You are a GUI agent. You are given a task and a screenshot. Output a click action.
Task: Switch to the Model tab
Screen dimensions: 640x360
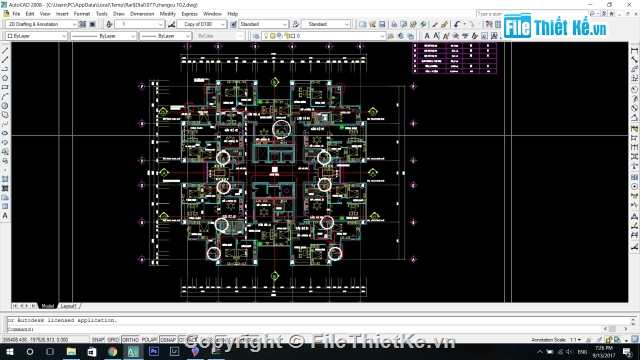pyautogui.click(x=47, y=306)
